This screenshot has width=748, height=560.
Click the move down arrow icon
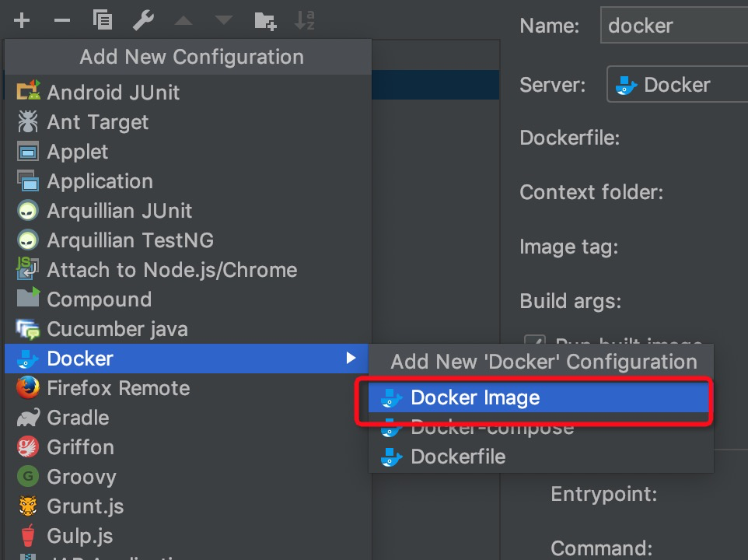point(224,21)
